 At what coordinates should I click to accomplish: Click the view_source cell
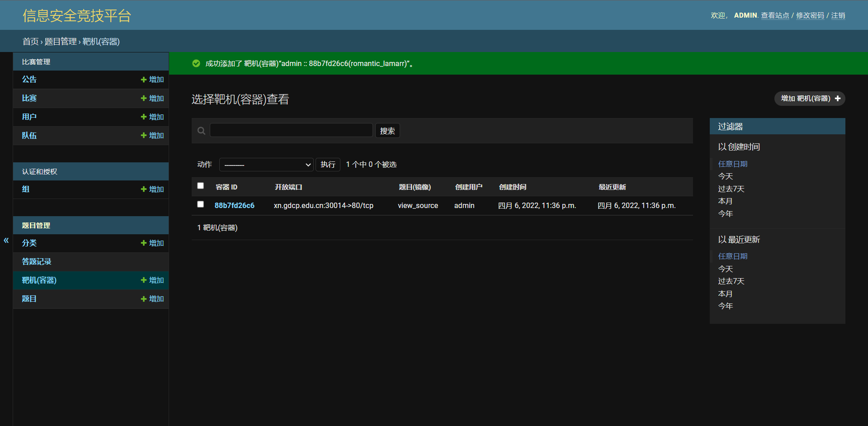point(418,206)
